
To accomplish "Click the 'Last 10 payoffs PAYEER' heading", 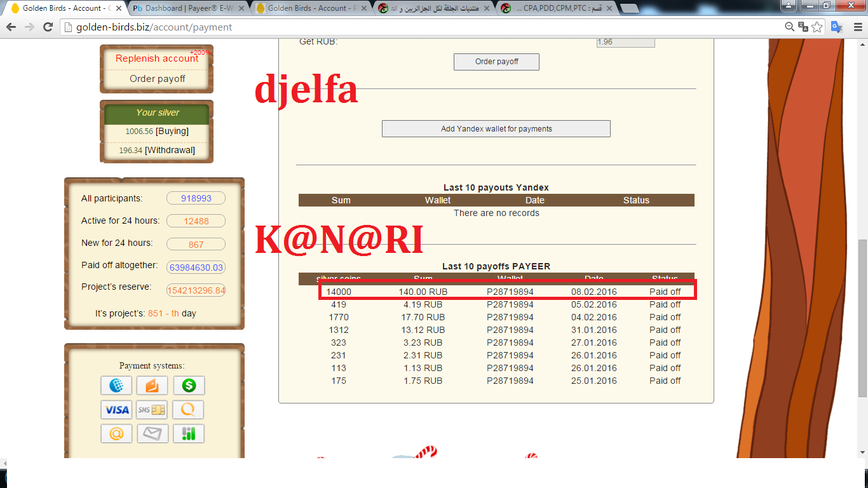I will pyautogui.click(x=496, y=266).
